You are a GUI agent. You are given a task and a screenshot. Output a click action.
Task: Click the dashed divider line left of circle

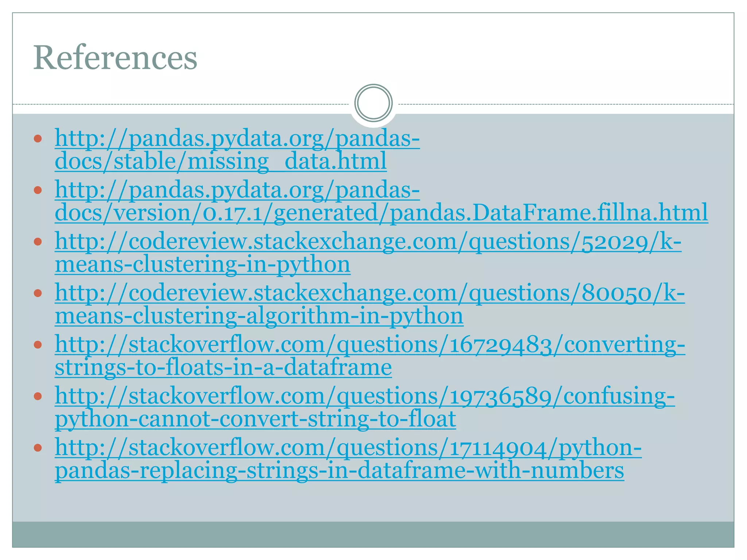pos(182,105)
